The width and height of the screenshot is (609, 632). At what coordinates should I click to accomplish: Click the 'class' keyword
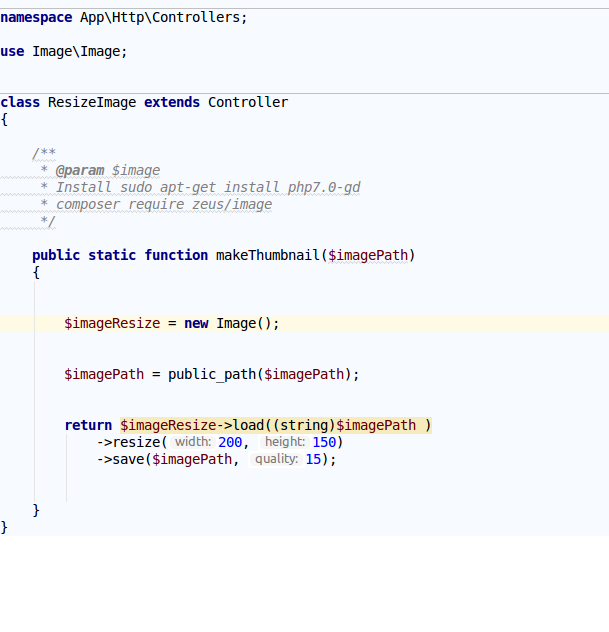(20, 102)
